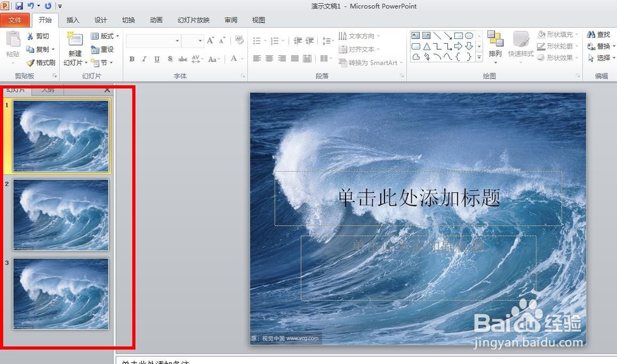The width and height of the screenshot is (617, 364).
Task: Open the font color swatch picker
Action: click(241, 60)
